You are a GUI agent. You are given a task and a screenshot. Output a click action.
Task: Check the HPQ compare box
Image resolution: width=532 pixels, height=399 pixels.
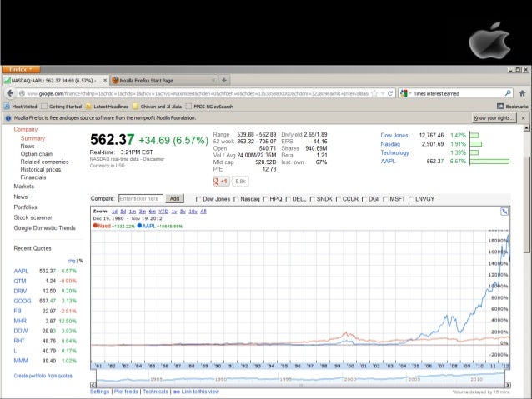click(x=266, y=199)
